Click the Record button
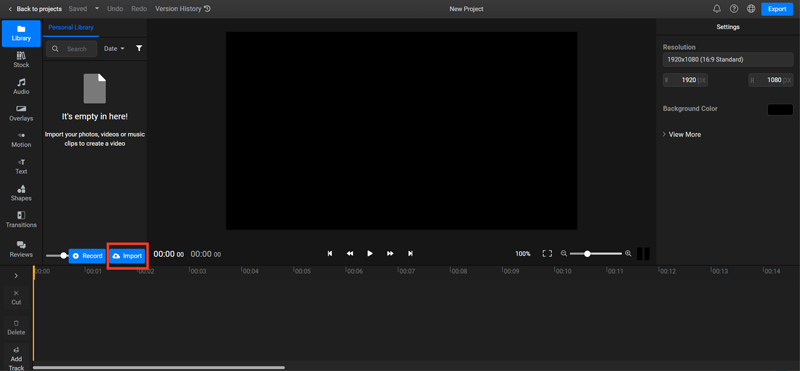The image size is (800, 371). (87, 256)
